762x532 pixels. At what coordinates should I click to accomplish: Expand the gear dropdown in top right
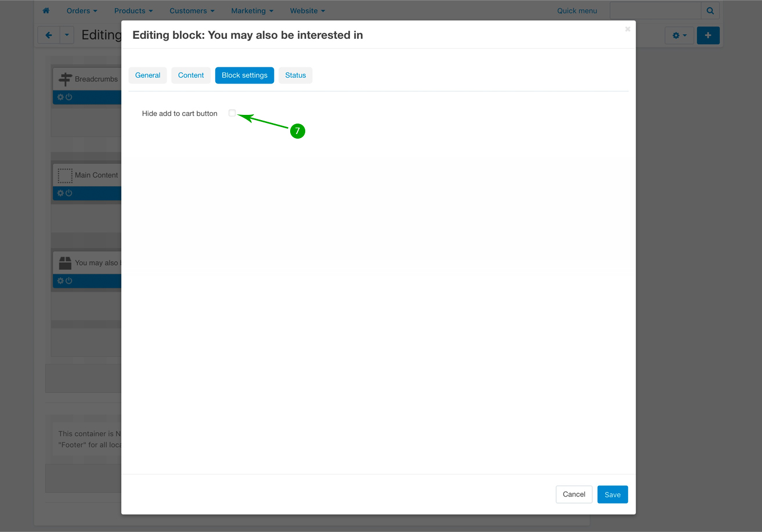pos(679,35)
